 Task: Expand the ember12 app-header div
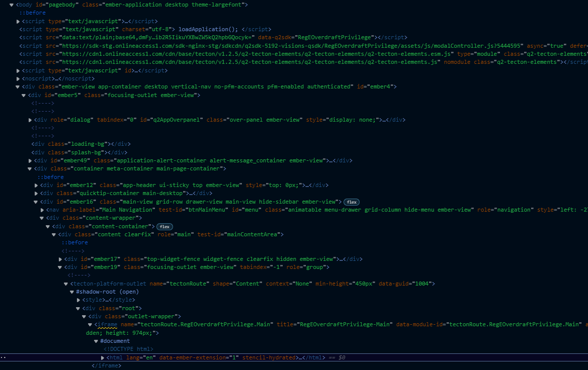[x=36, y=185]
